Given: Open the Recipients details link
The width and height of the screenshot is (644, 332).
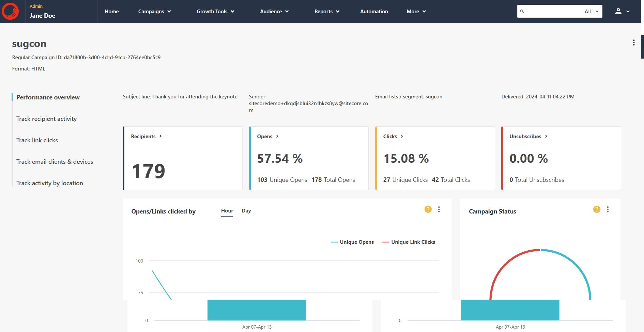Looking at the screenshot, I should (146, 137).
